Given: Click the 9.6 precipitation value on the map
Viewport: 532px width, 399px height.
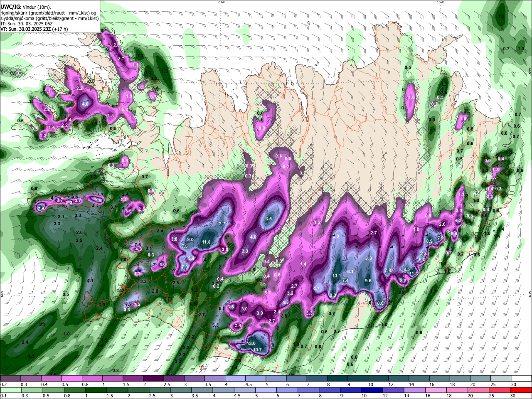Looking at the screenshot, I should pyautogui.click(x=368, y=281).
